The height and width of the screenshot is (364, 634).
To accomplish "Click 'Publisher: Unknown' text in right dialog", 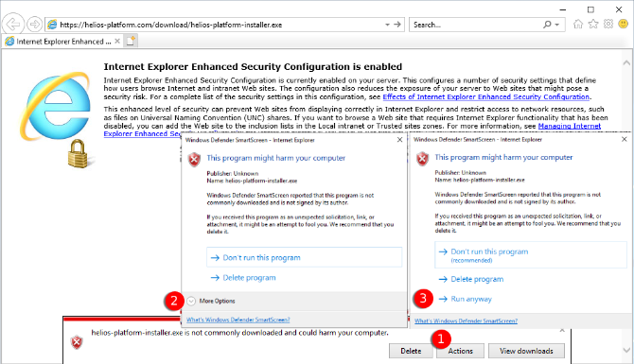I will [x=460, y=172].
